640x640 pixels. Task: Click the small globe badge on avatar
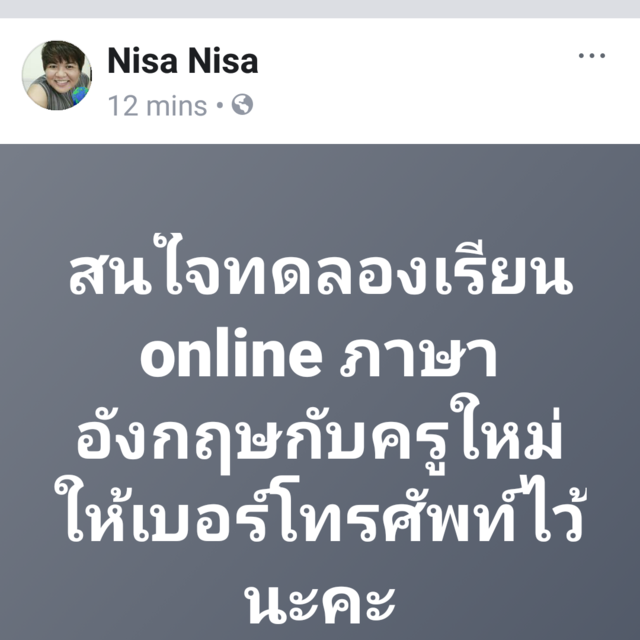pos(80,95)
